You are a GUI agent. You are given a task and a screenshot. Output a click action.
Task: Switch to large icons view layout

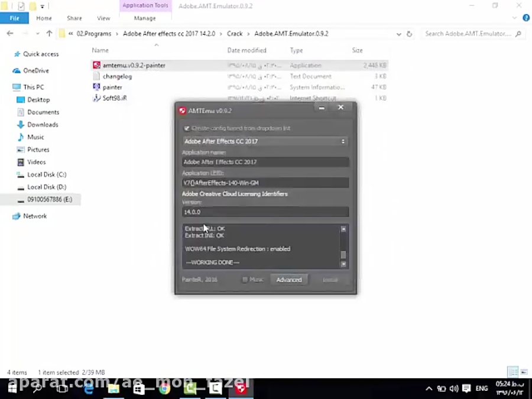[x=524, y=372]
